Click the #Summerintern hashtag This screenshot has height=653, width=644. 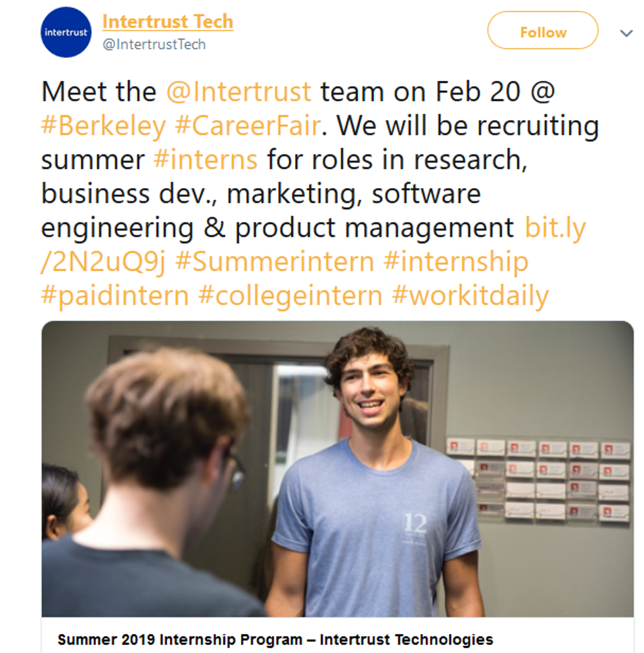click(x=275, y=262)
